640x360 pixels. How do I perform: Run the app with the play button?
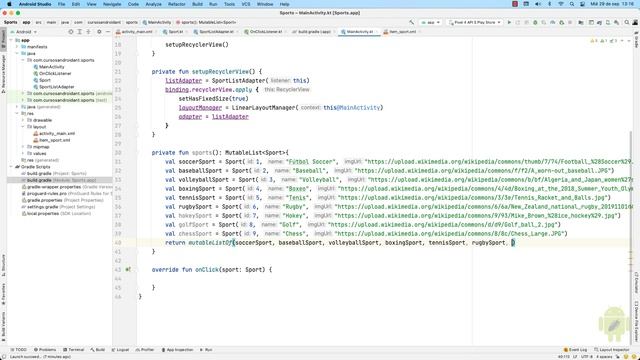point(509,22)
